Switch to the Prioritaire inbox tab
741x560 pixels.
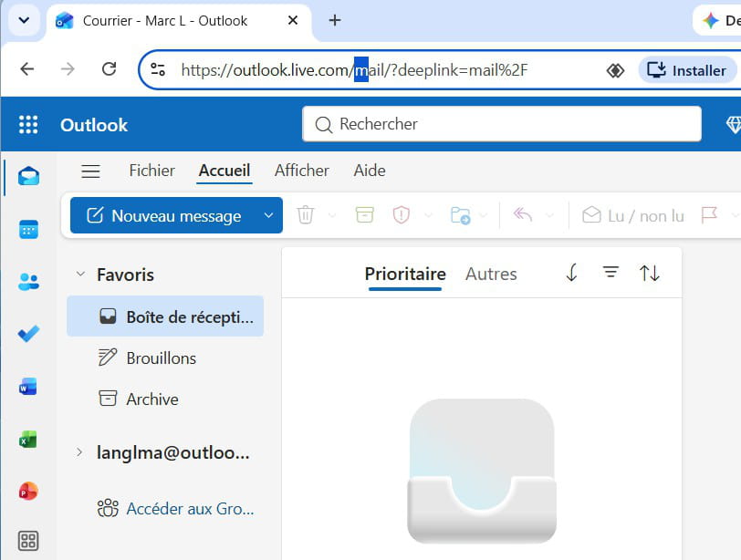(x=405, y=274)
